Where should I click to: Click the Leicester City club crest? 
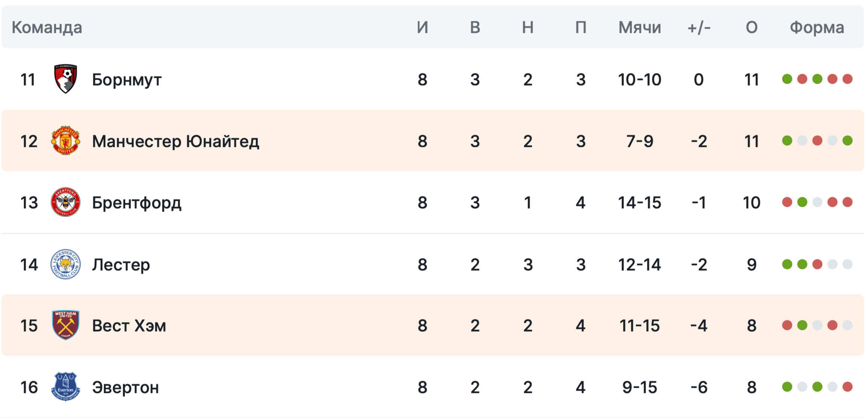[x=65, y=264]
